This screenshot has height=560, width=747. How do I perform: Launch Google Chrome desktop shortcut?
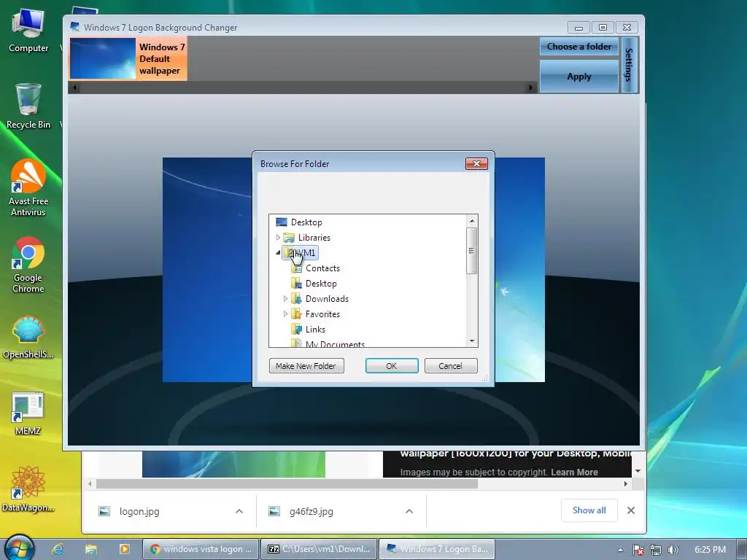pos(28,265)
